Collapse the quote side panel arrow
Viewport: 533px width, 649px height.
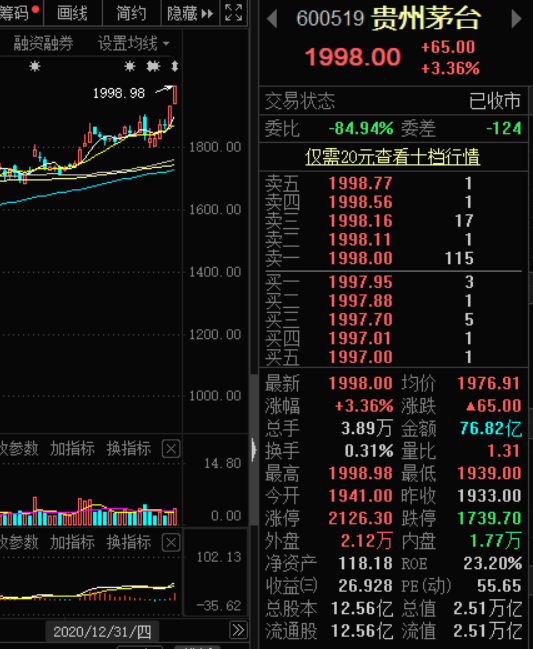click(254, 449)
